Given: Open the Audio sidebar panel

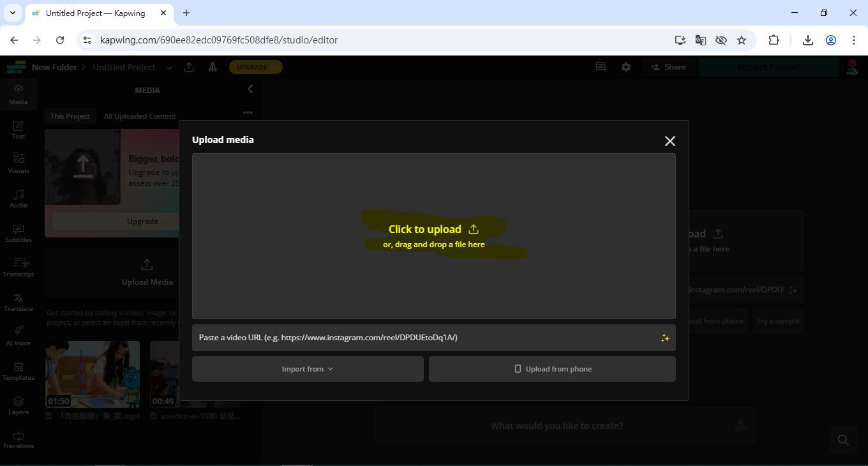Looking at the screenshot, I should point(19,199).
